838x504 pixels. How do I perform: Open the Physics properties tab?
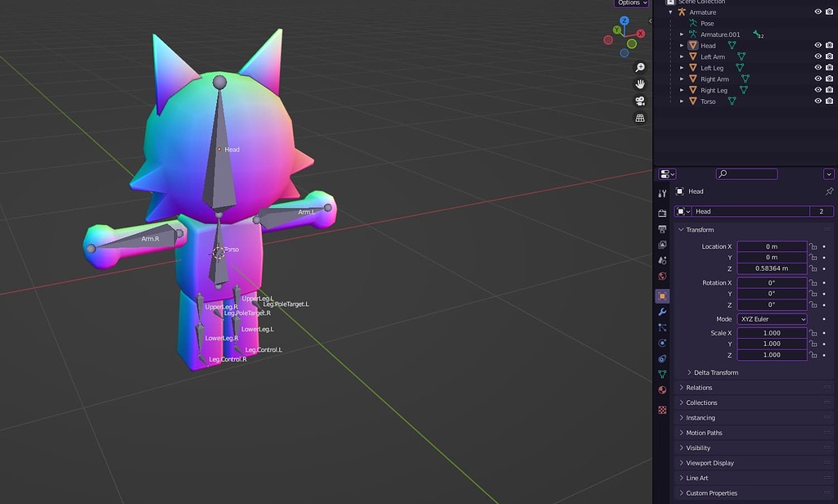[662, 344]
